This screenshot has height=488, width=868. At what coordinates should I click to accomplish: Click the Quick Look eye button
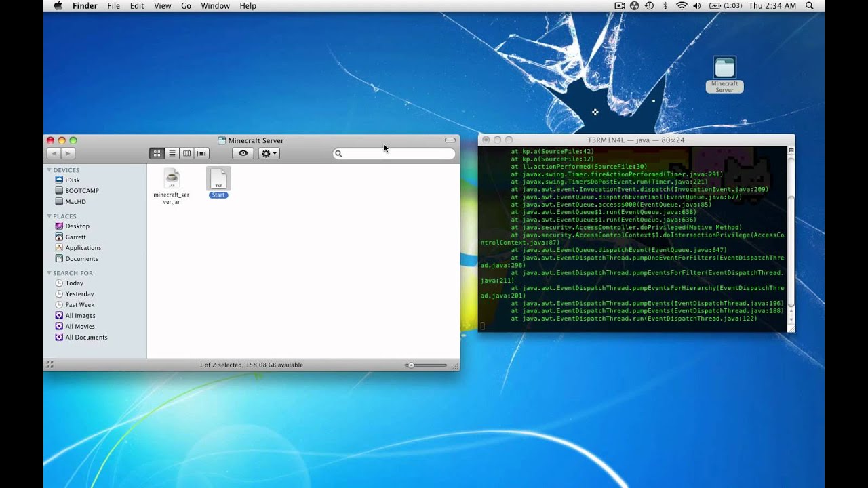pos(243,154)
